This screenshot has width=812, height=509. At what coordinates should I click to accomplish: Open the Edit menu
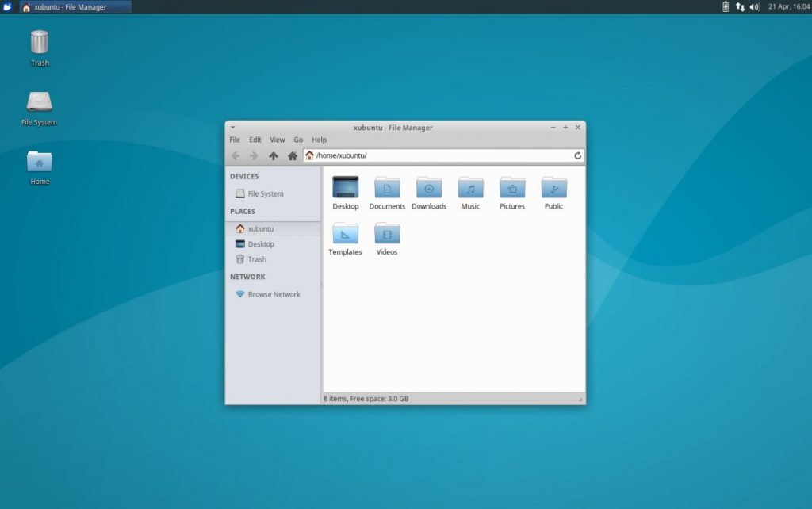(x=254, y=139)
